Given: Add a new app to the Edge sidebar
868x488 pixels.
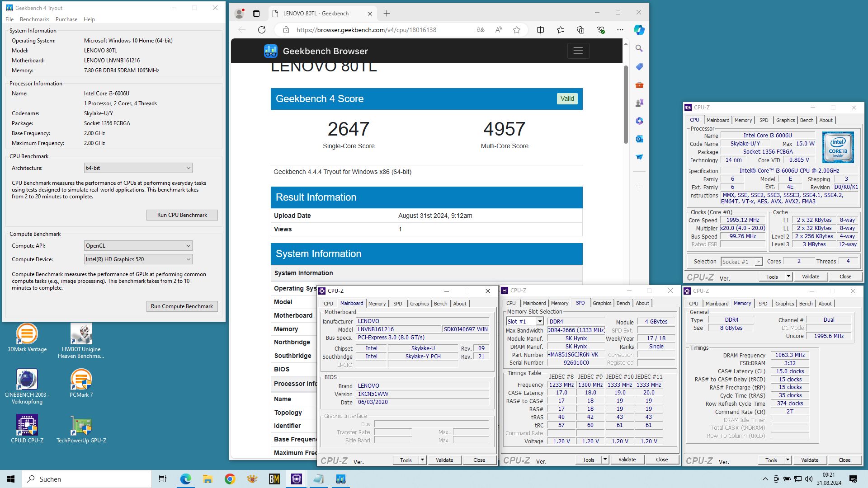Looking at the screenshot, I should click(x=639, y=186).
